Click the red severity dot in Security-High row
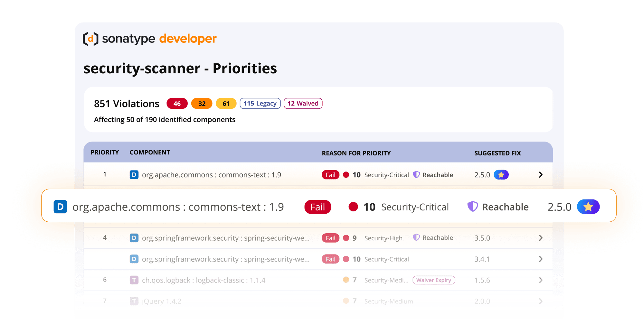This screenshot has height=324, width=644. 346,238
